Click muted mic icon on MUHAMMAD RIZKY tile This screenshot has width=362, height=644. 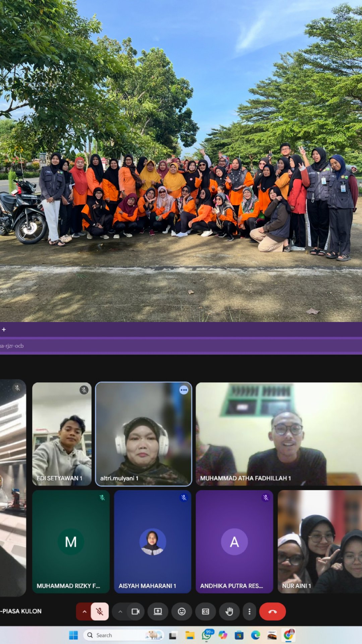tap(102, 497)
